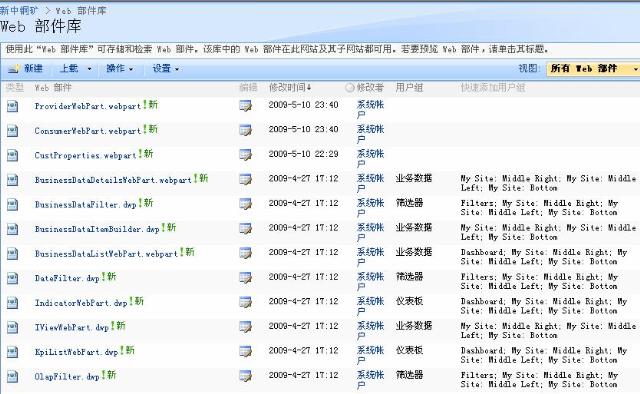Open the 设置 (Settings) menu

(166, 69)
